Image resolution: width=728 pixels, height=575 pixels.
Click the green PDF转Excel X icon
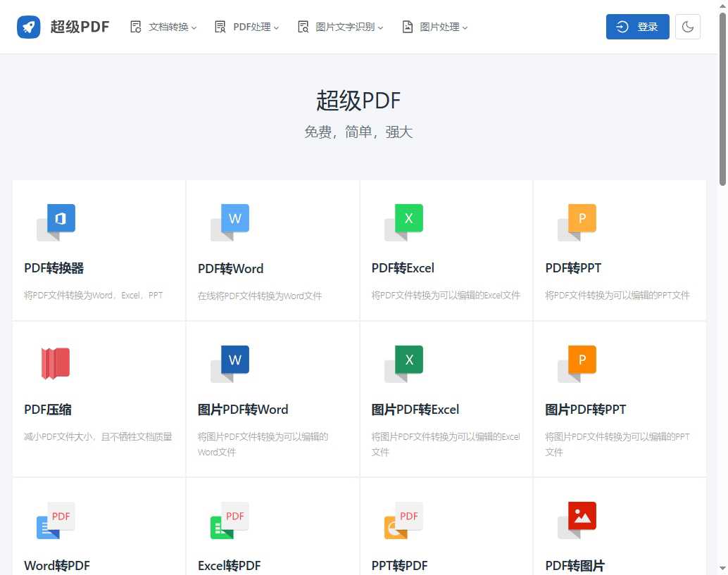[404, 222]
